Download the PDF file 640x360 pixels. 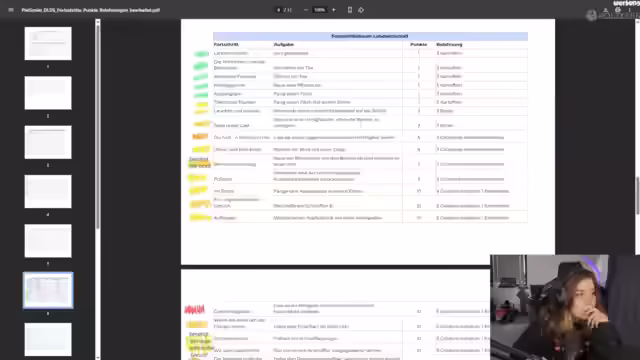(x=606, y=10)
